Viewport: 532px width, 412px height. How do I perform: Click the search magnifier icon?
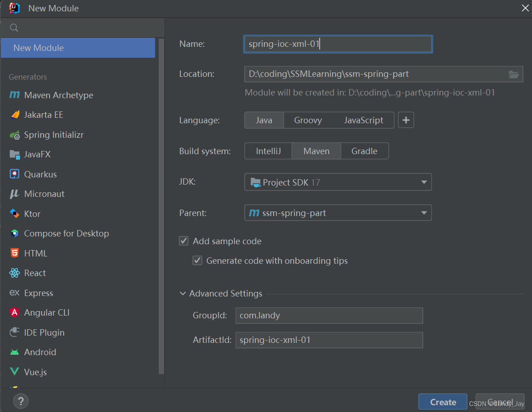[14, 27]
